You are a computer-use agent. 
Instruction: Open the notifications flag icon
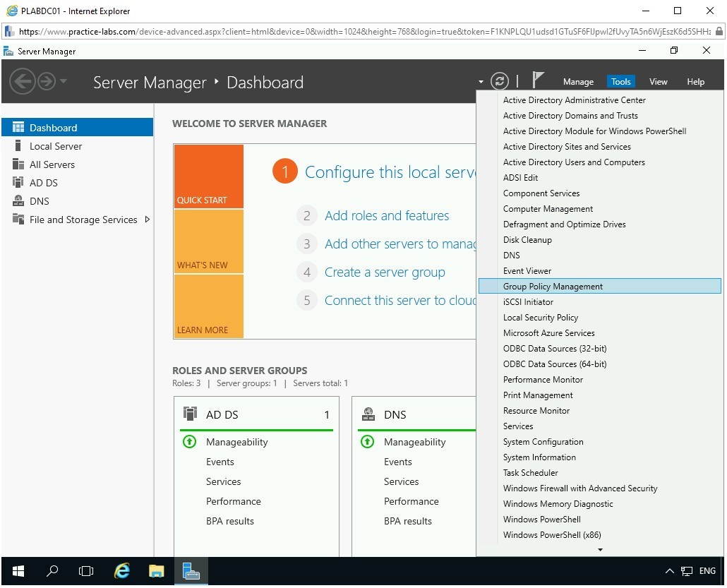pyautogui.click(x=537, y=80)
